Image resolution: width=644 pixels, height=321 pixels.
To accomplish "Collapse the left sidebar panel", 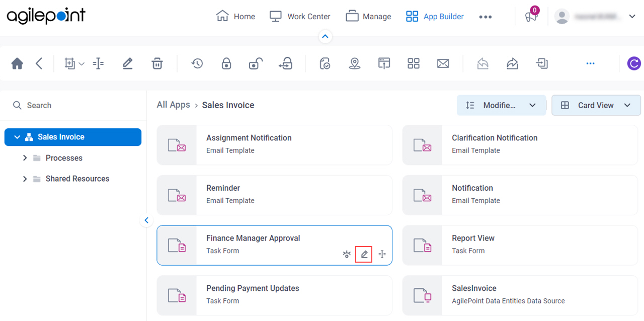I will click(146, 220).
